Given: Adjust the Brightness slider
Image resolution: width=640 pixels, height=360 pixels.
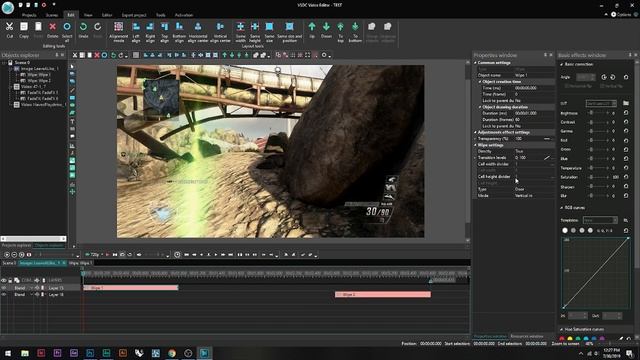Looking at the screenshot, I should tap(598, 113).
